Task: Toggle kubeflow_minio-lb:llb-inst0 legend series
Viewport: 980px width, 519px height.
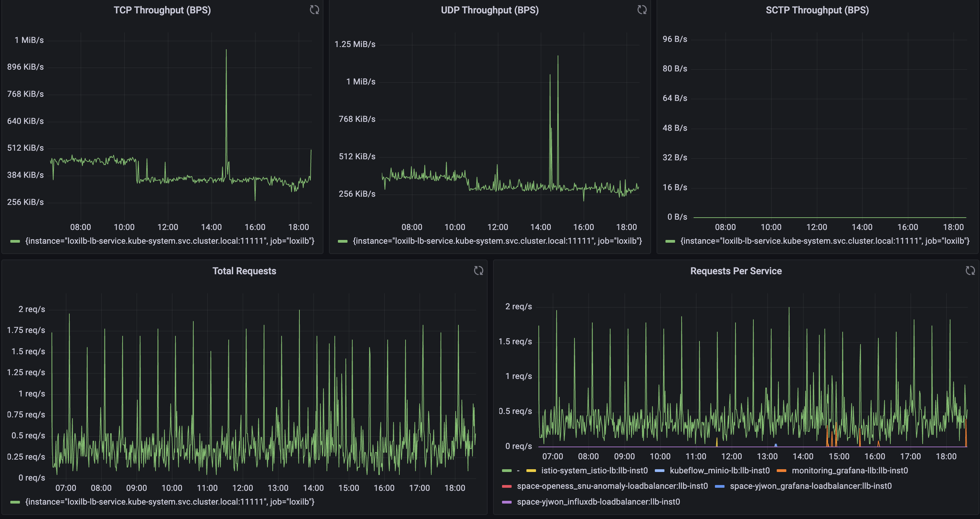Action: [x=719, y=471]
